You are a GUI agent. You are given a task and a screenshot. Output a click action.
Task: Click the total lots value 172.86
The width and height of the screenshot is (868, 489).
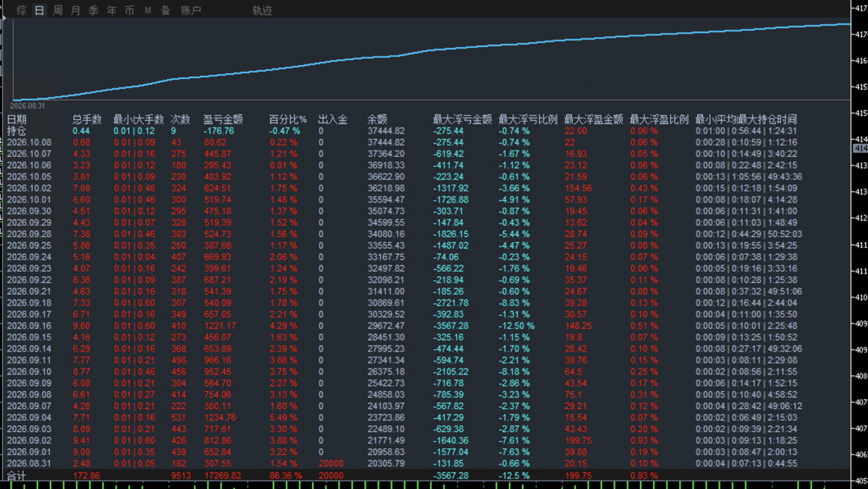click(x=86, y=476)
